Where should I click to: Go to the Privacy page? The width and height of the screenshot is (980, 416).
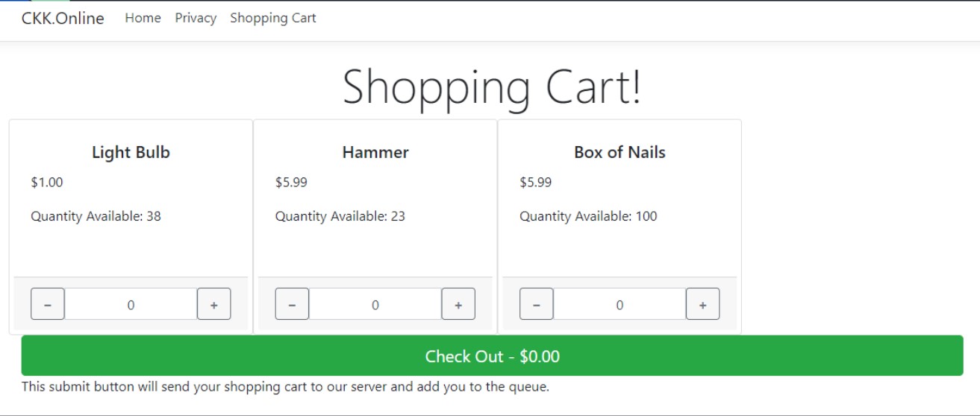pyautogui.click(x=196, y=18)
